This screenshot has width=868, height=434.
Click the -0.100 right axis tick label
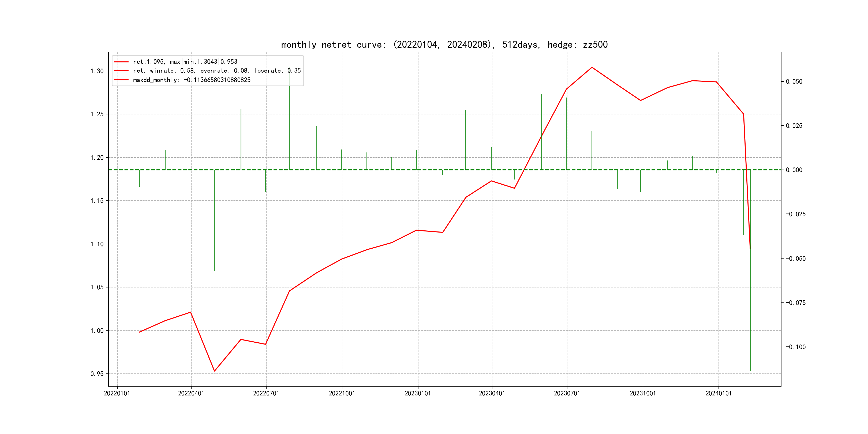796,347
